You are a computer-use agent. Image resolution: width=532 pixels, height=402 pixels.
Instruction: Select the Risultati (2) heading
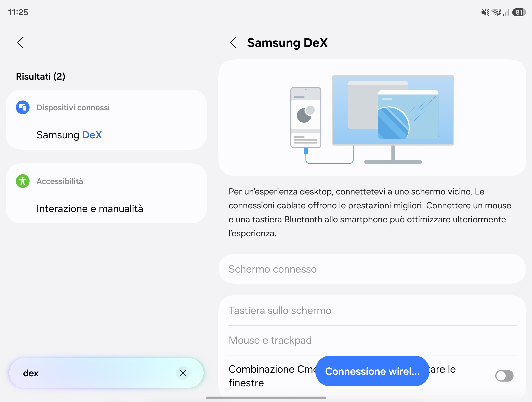tap(41, 76)
